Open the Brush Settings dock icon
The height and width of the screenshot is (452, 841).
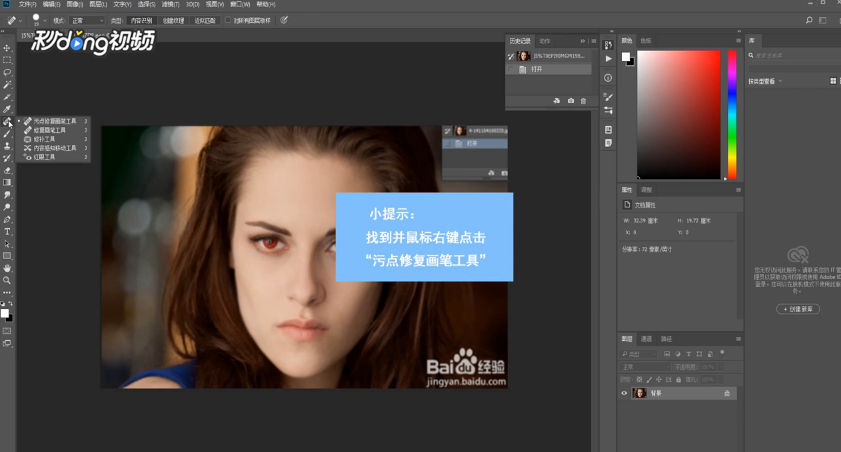tap(608, 97)
